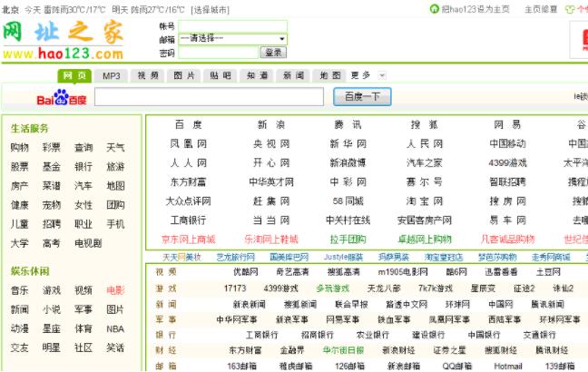This screenshot has height=372, width=588.
Task: Open the 电视剧 sidebar link
Action: pyautogui.click(x=88, y=243)
